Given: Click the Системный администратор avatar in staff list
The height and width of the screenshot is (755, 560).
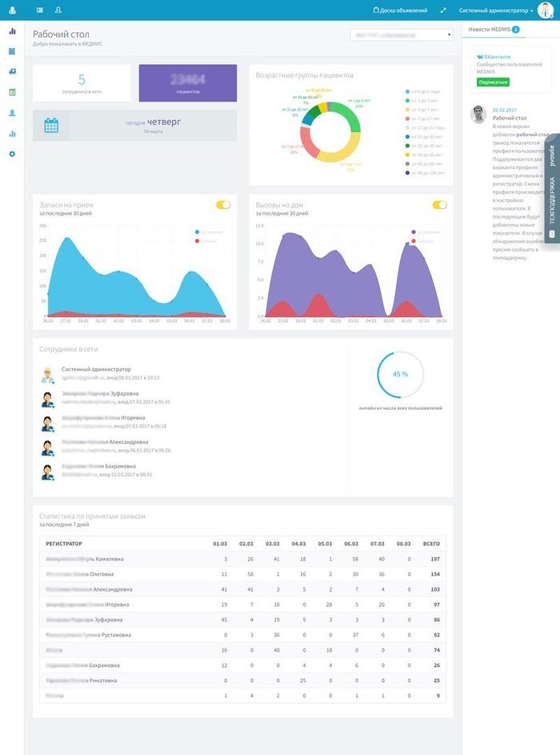Looking at the screenshot, I should click(x=47, y=375).
